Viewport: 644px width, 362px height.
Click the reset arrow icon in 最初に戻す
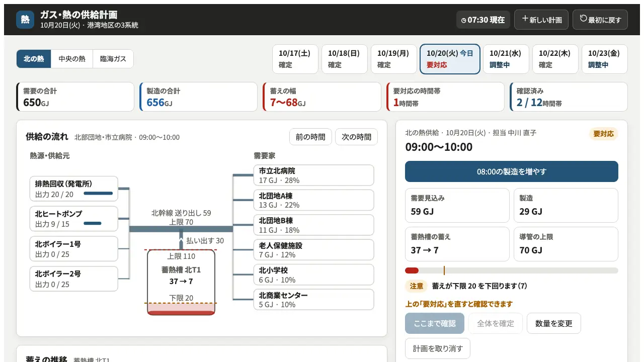click(x=583, y=19)
